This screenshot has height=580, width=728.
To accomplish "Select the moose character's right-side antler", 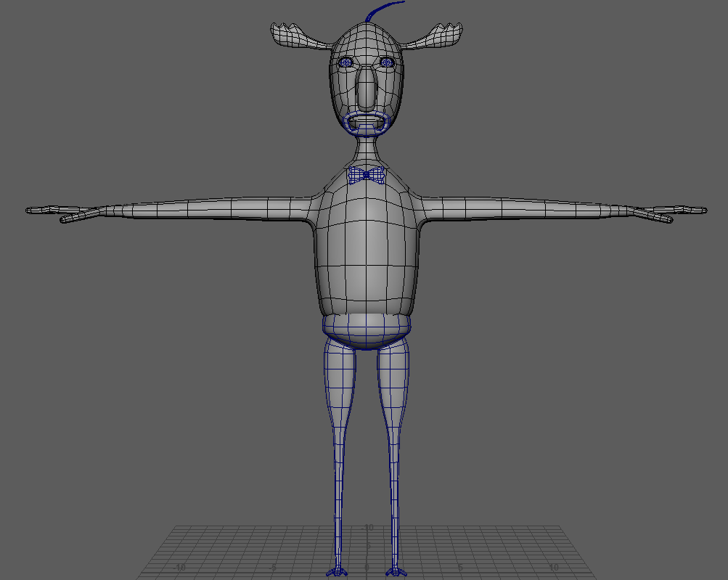I will [x=435, y=36].
